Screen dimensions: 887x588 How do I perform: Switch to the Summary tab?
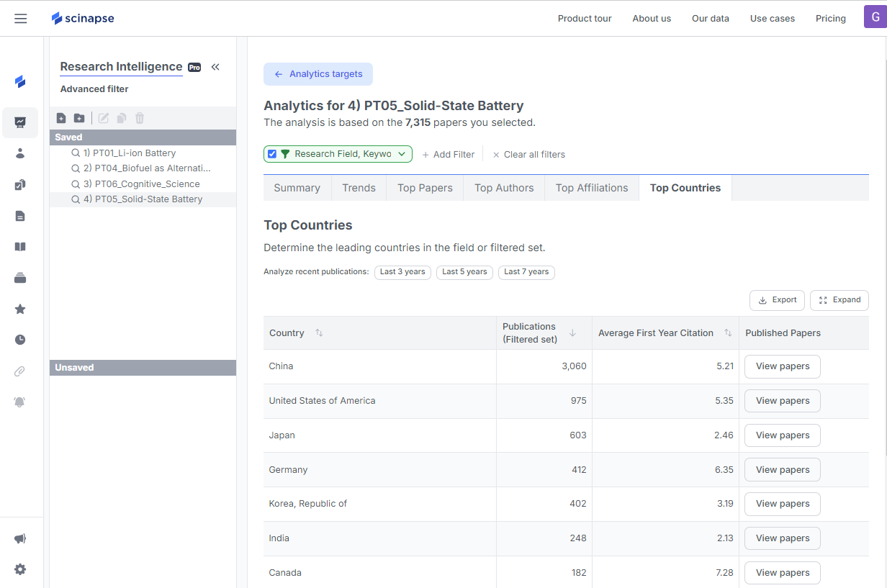click(x=297, y=188)
